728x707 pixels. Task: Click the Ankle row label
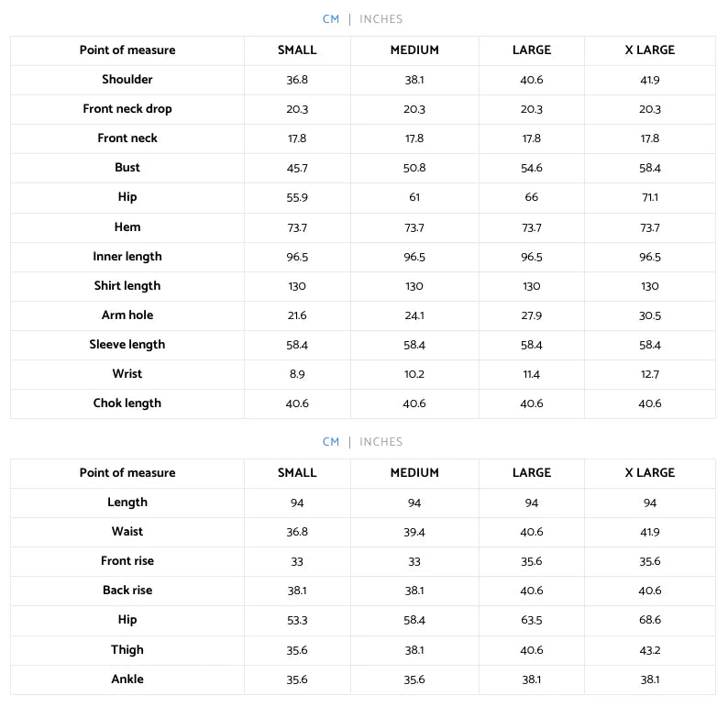[127, 679]
